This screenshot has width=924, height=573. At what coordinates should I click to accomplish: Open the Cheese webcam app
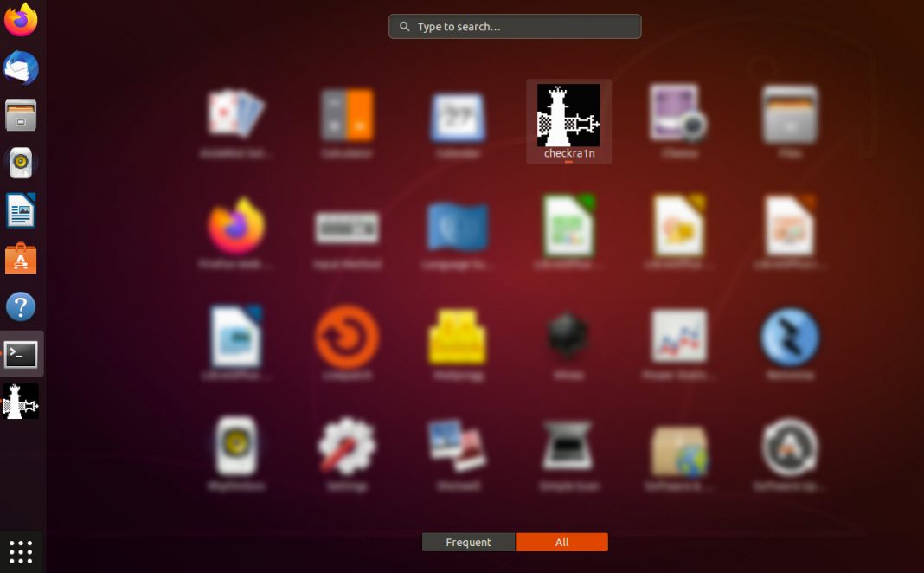click(679, 115)
